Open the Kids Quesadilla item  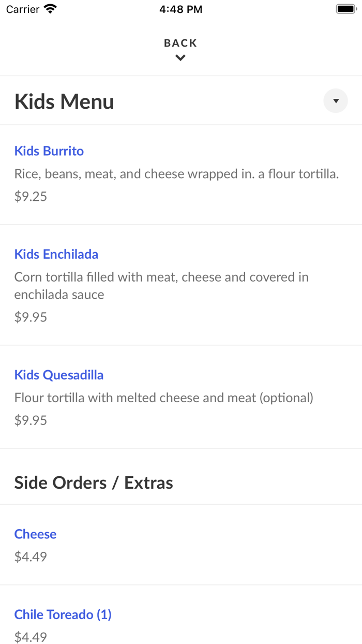59,374
